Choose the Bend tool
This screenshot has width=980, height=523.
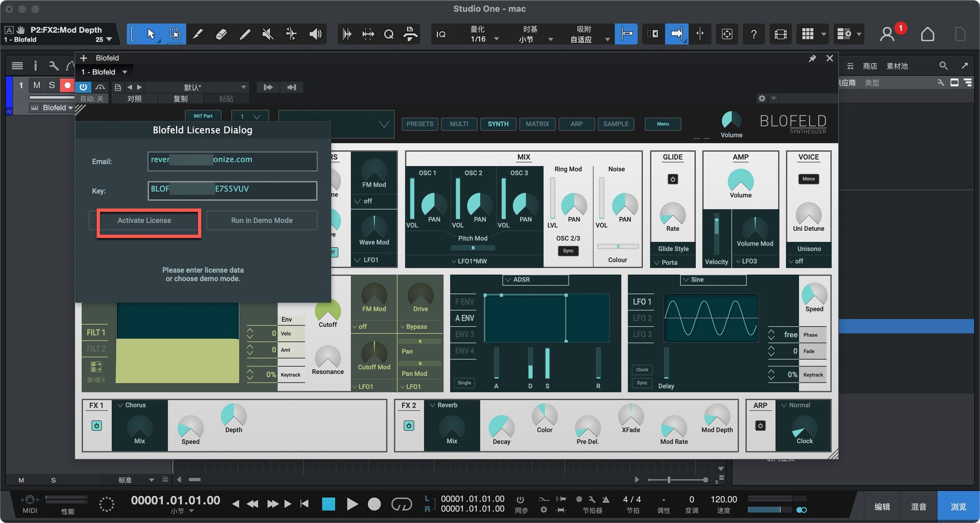291,34
